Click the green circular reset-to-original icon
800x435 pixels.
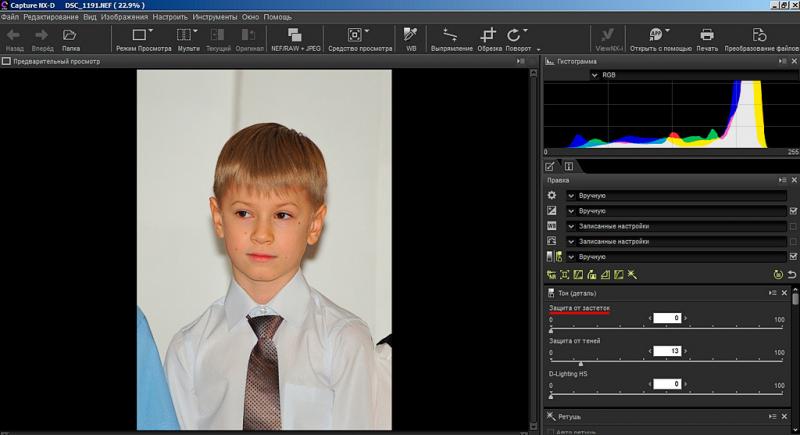[x=778, y=275]
